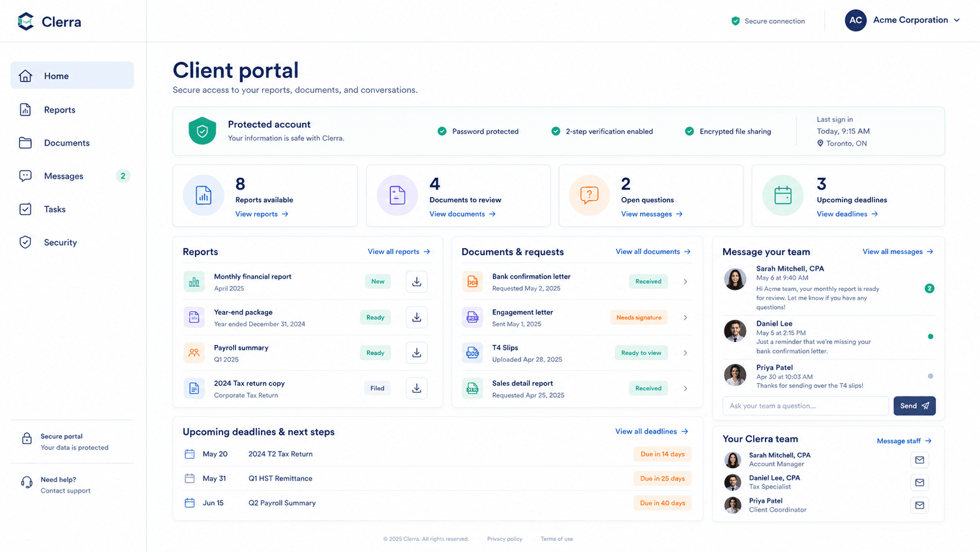Screen dimensions: 980x552
Task: Click the Needs signature status badge
Action: point(639,317)
